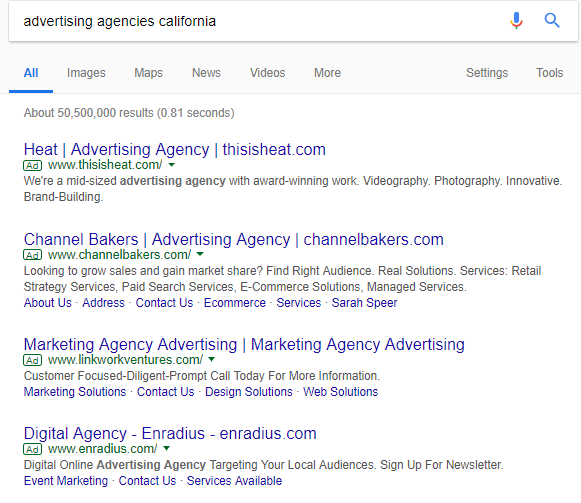This screenshot has height=503, width=581.
Task: Click the Ad badge next to www.channelbakers.com
Action: 33,255
